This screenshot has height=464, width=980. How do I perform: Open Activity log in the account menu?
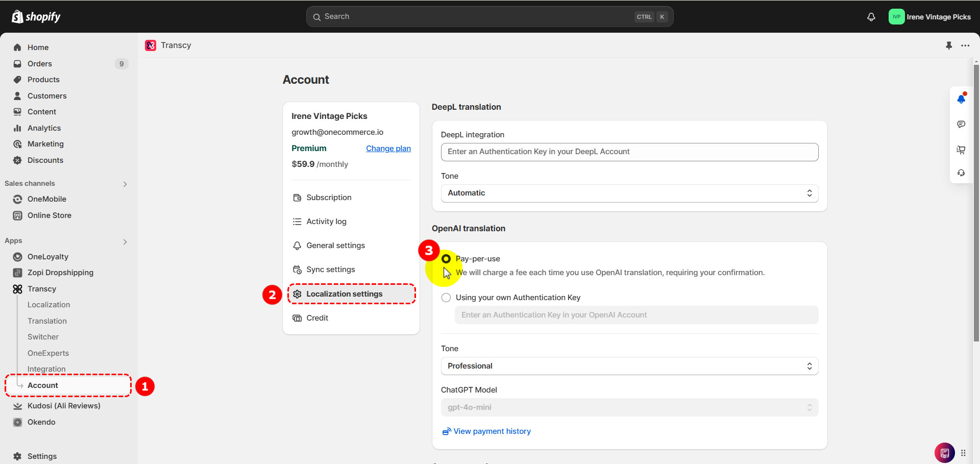pos(351,222)
